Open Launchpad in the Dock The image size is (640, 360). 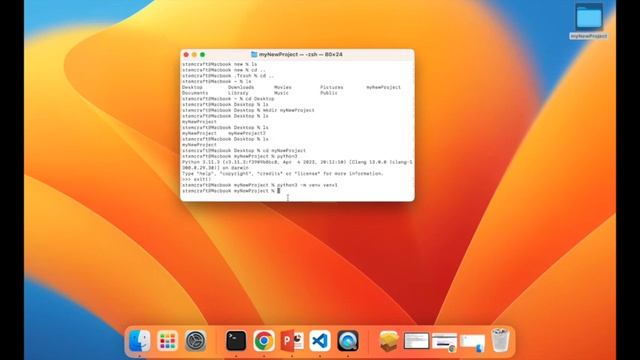point(167,340)
